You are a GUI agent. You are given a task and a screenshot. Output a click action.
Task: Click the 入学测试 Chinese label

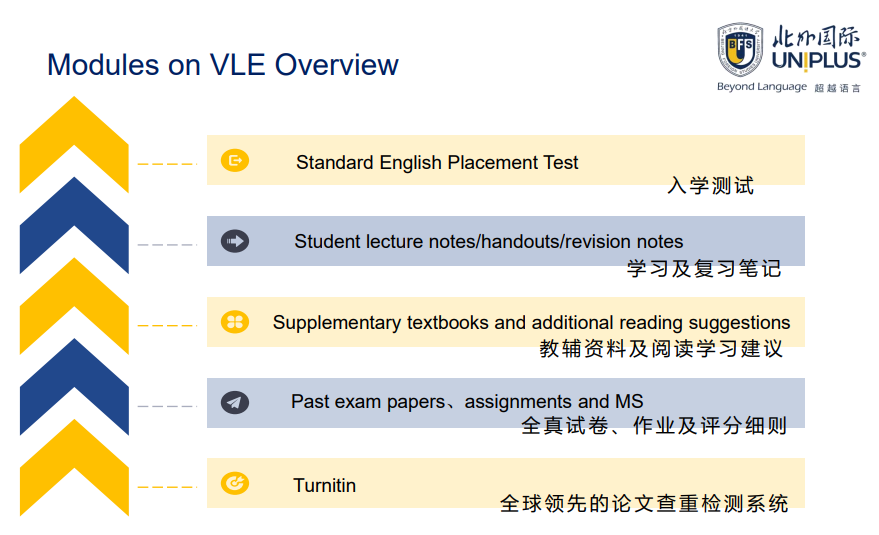(x=710, y=186)
